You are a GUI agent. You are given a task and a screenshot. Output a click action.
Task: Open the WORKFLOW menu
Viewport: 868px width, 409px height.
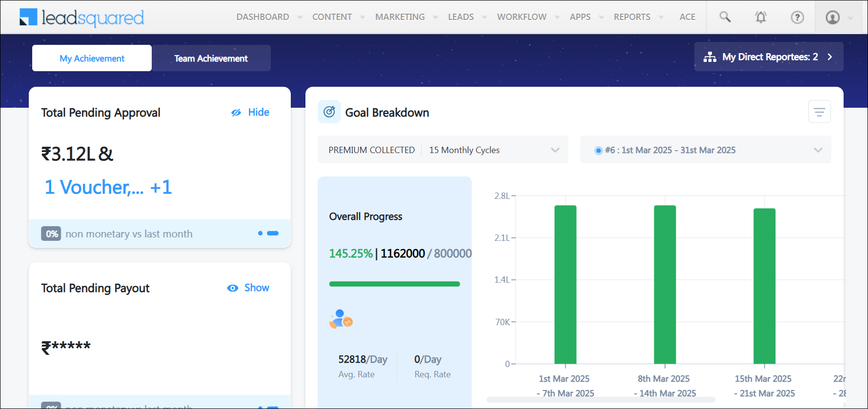pos(522,17)
